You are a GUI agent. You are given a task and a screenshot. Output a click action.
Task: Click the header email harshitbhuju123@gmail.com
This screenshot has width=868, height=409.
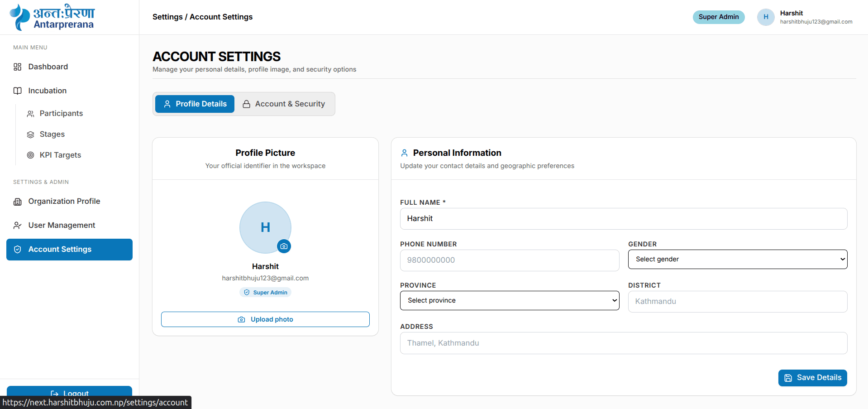click(x=816, y=22)
